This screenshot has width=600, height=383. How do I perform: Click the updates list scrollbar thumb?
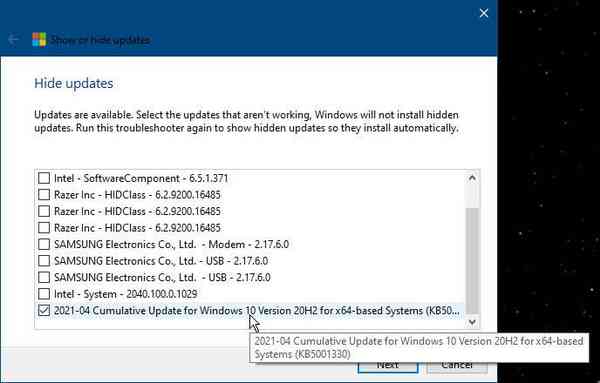472,261
